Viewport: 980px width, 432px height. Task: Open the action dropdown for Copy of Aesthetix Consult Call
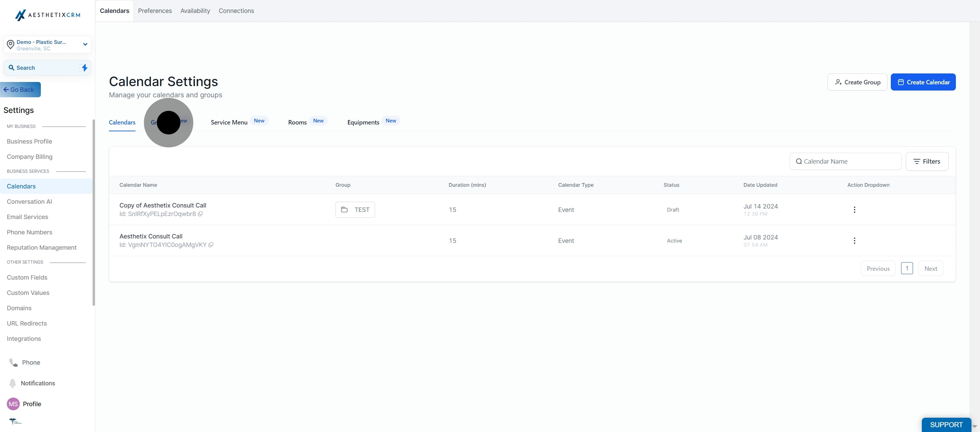tap(854, 210)
